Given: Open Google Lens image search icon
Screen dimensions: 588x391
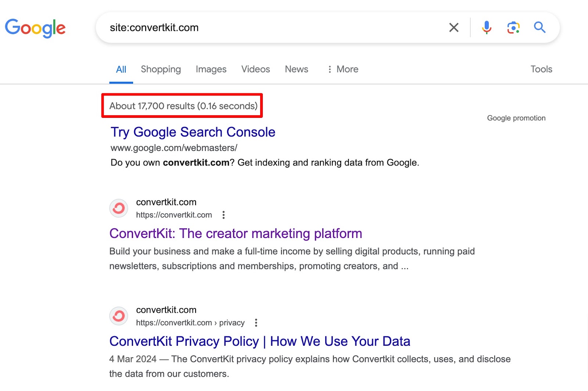Looking at the screenshot, I should point(513,28).
